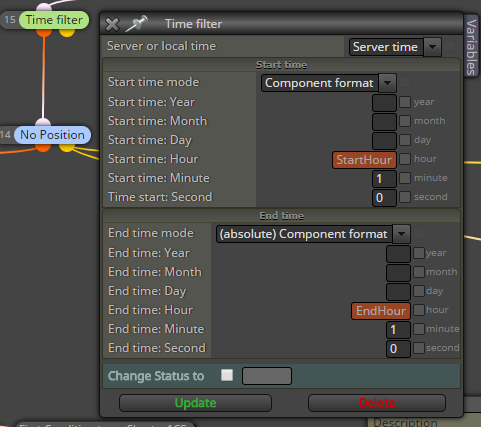Screen dimensions: 481x427
Task: Toggle End time year checkbox
Action: pyautogui.click(x=419, y=253)
